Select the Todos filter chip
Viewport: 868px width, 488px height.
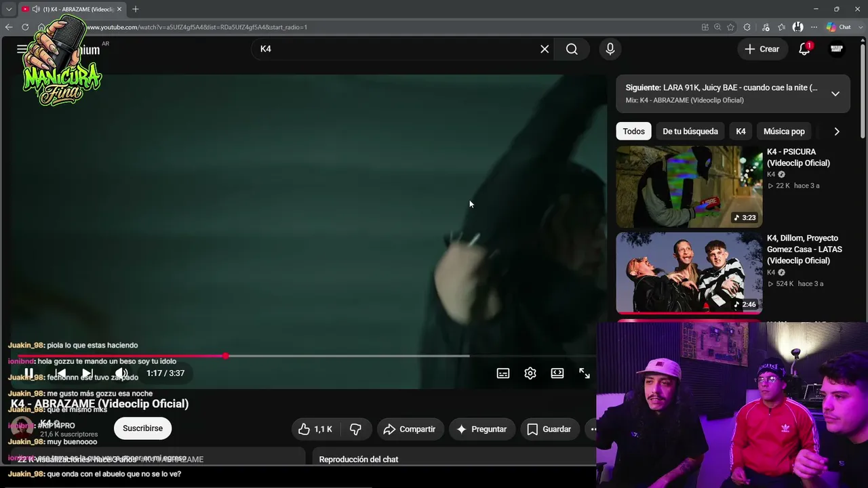(634, 131)
